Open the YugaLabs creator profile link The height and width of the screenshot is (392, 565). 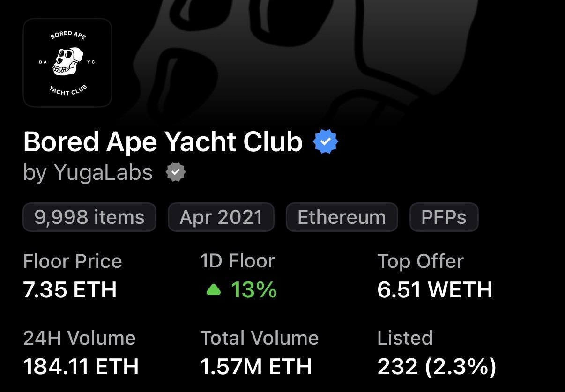click(103, 173)
